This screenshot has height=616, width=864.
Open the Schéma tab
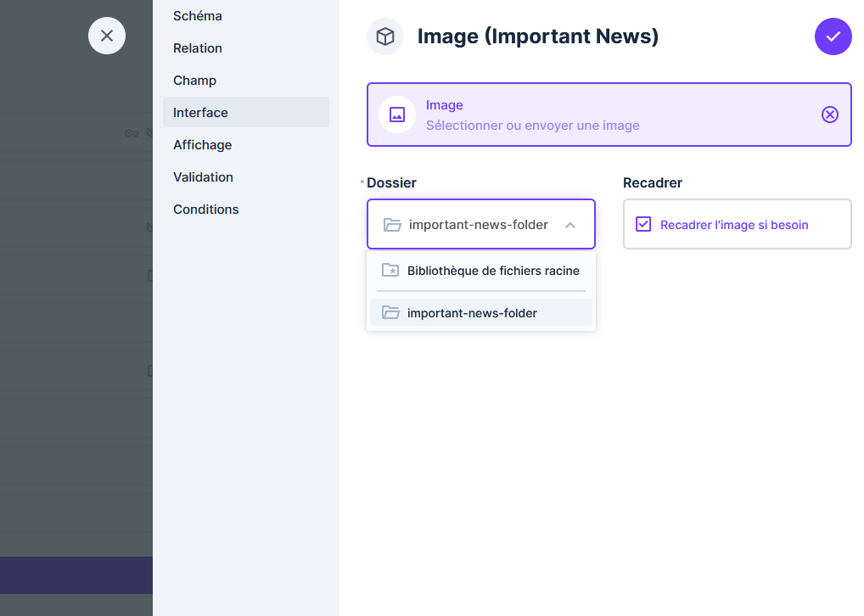click(x=198, y=16)
